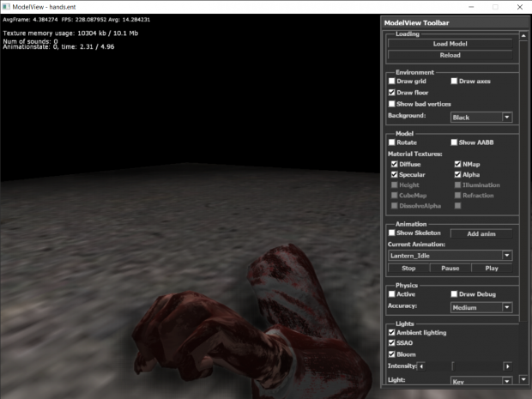
Task: Click the Intensity slider left arrow
Action: pyautogui.click(x=421, y=366)
